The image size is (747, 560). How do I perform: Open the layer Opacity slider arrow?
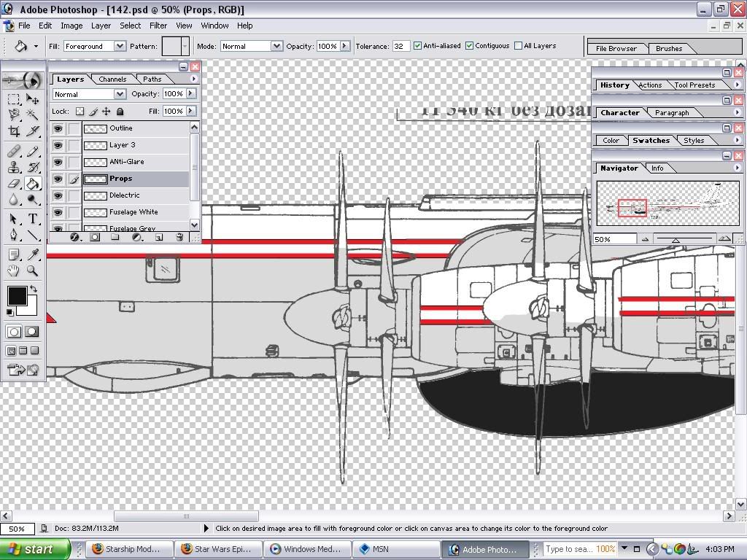[x=190, y=94]
